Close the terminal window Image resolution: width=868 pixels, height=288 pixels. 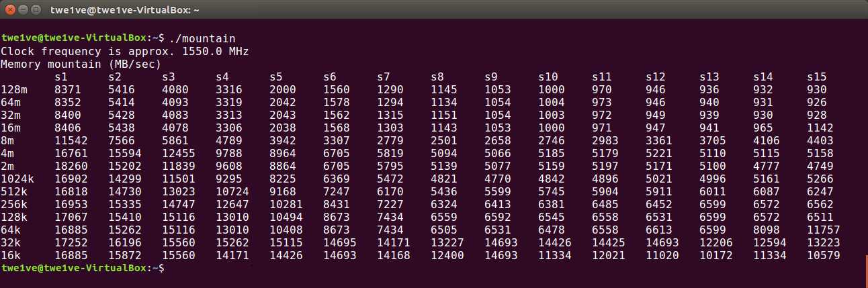coord(9,10)
